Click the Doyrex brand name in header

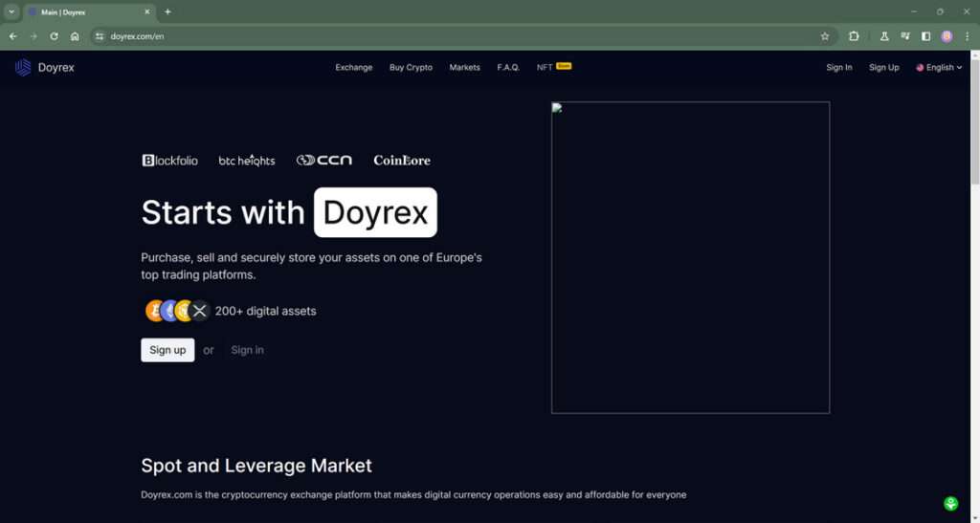(x=56, y=67)
